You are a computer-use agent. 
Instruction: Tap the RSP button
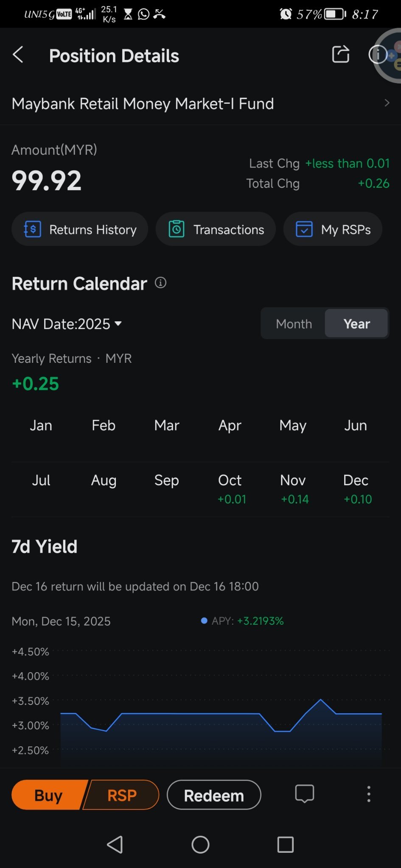[122, 795]
